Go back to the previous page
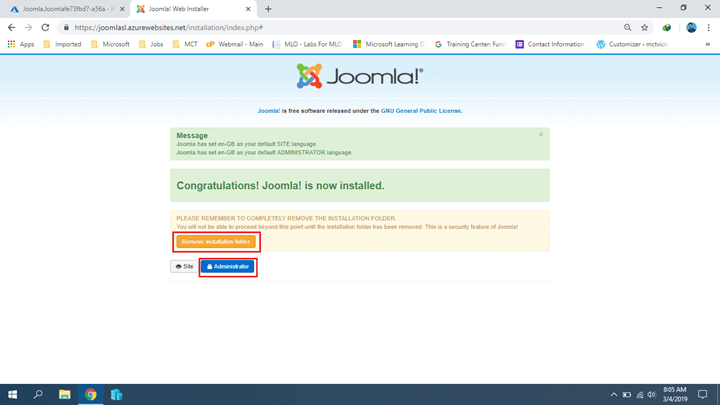Viewport: 720px width, 405px height. click(11, 28)
